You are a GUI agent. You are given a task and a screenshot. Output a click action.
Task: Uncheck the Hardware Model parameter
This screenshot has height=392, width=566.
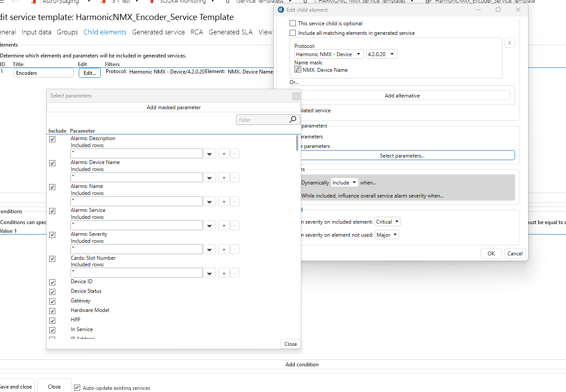[x=52, y=311]
